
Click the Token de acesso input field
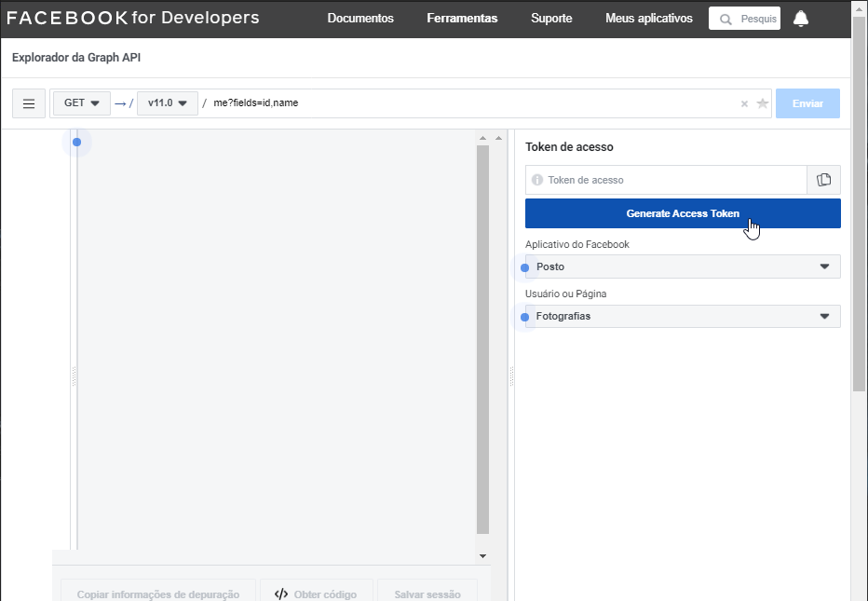point(666,180)
